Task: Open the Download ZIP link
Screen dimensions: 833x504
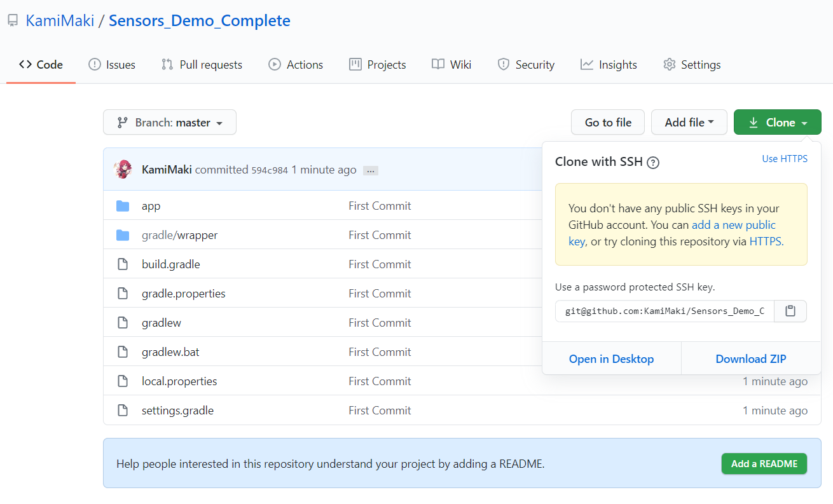Action: tap(750, 358)
